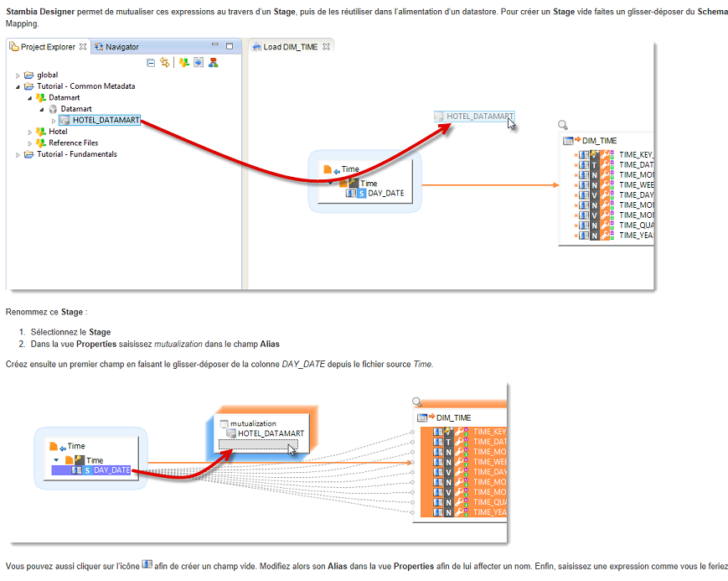Expand the Reference Files node
The image size is (728, 581).
[x=29, y=143]
